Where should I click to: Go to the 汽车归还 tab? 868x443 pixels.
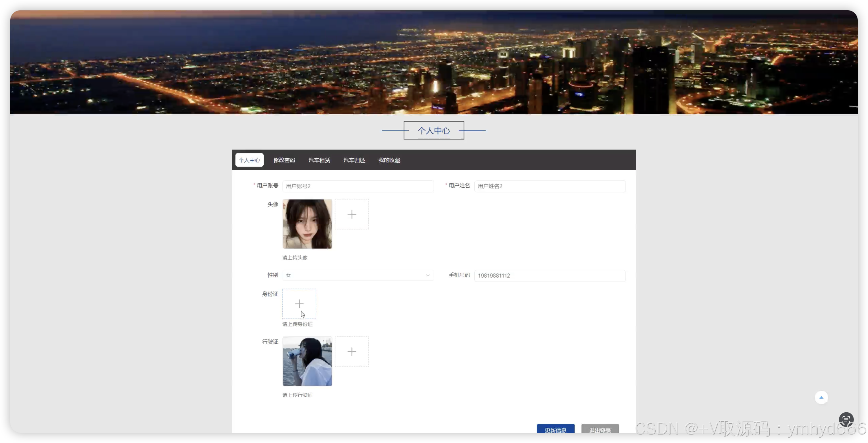coord(354,160)
